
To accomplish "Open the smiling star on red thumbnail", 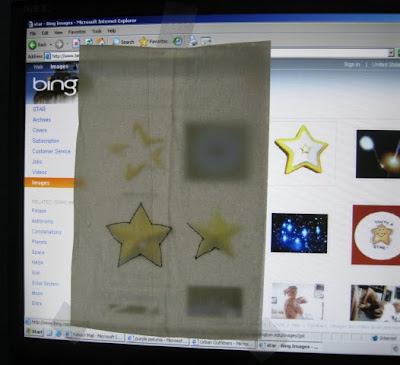I will pos(376,235).
